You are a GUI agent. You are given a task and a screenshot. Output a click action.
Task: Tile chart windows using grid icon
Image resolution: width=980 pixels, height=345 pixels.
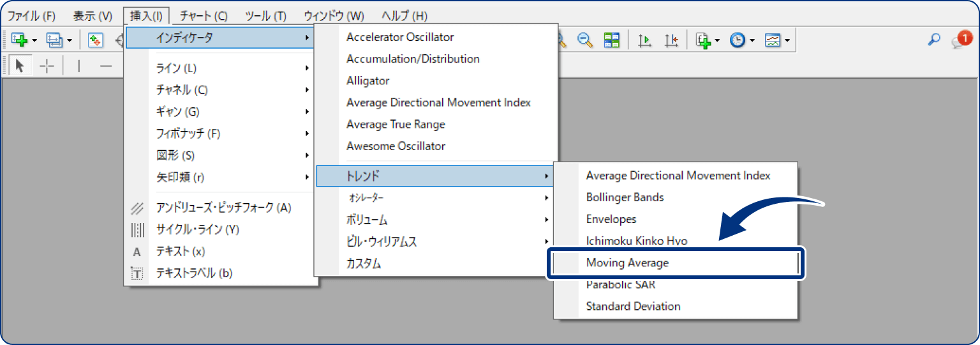coord(612,40)
